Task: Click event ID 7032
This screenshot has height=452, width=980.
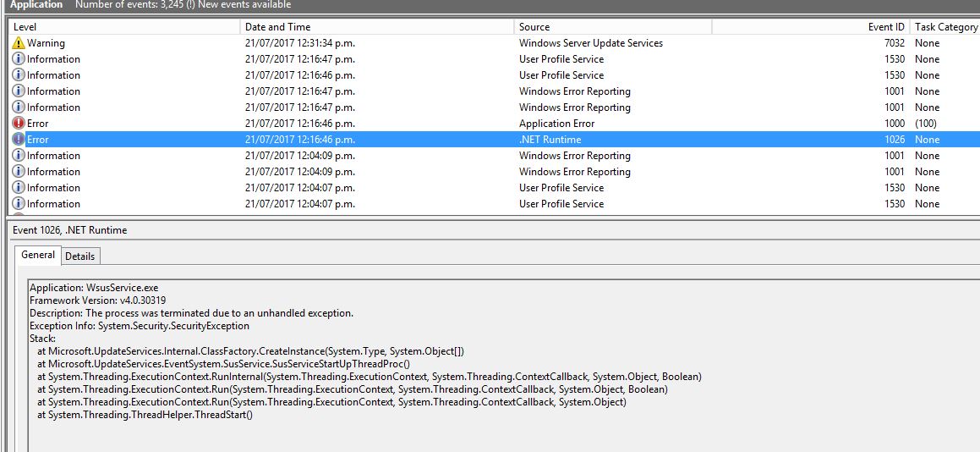Action: [x=893, y=43]
